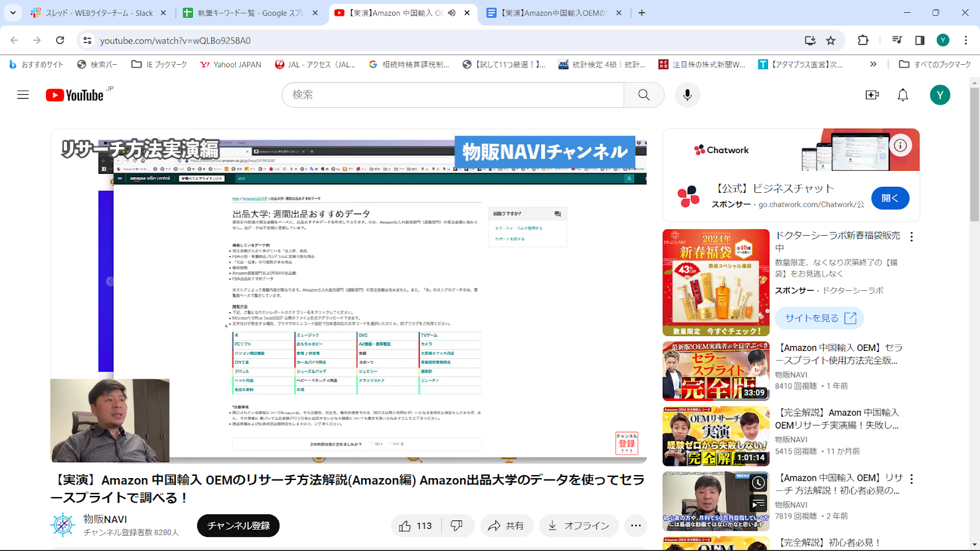Download video with オフライン button
Screen dimensions: 980x551
(x=579, y=526)
